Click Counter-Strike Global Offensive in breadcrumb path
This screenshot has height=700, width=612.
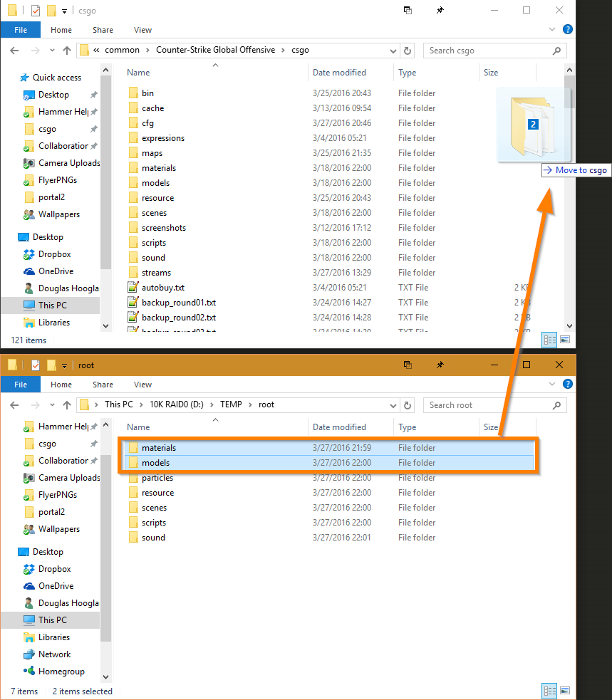(x=215, y=50)
